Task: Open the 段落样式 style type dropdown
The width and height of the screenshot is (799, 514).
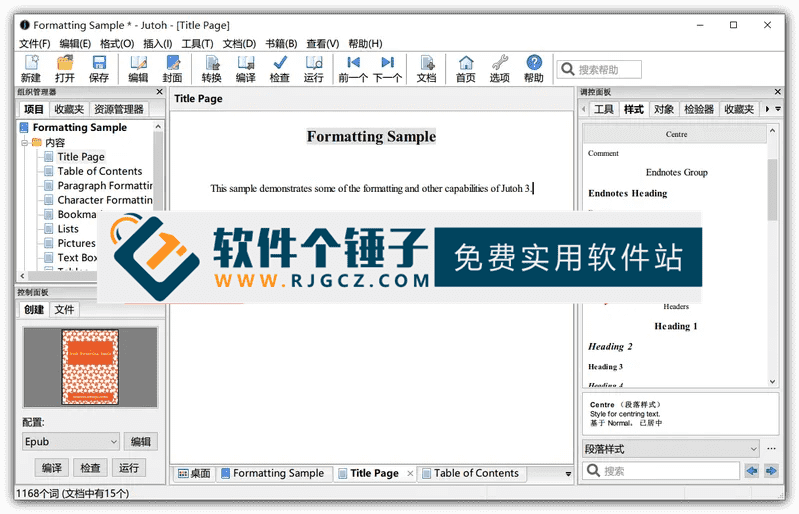Action: pos(671,449)
